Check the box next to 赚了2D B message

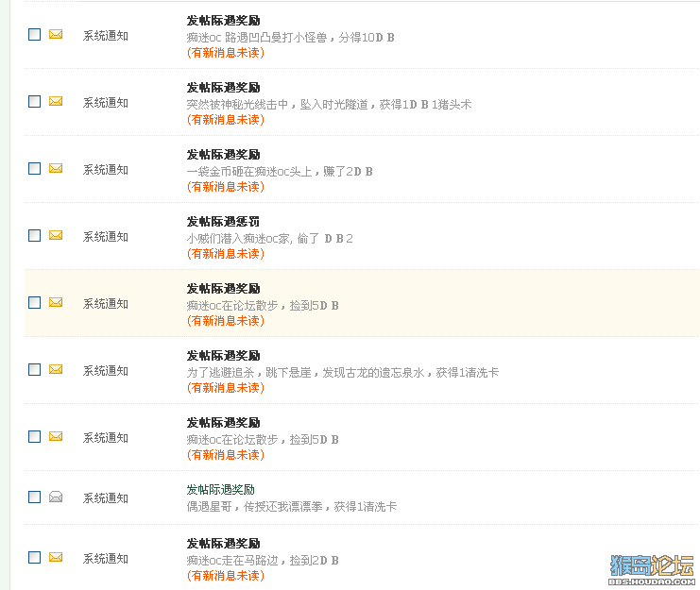coord(34,169)
